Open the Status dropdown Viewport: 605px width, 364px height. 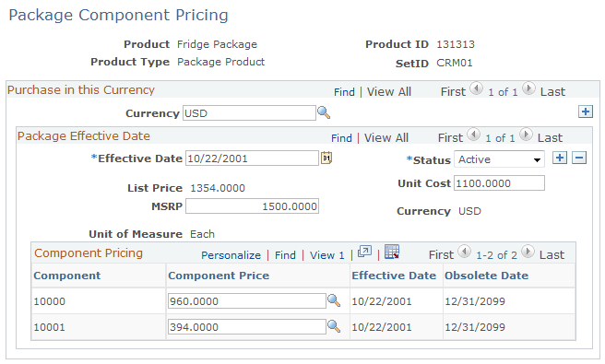[499, 159]
